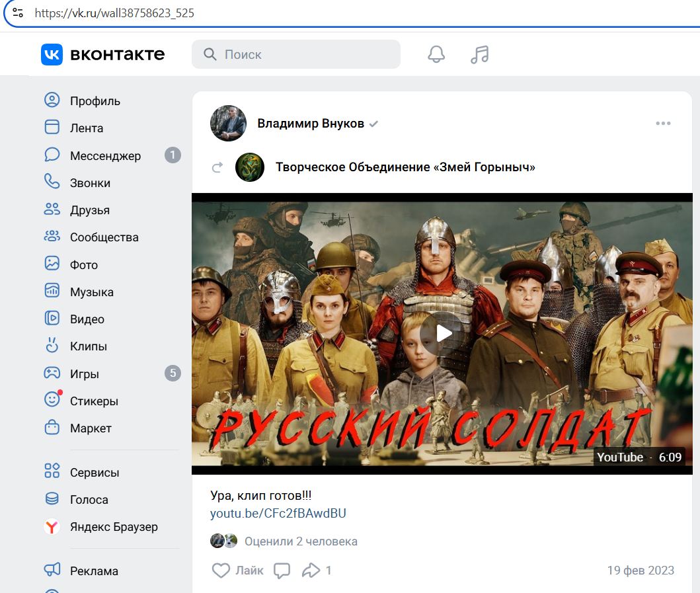The image size is (700, 593).
Task: Open Владимир Внуков avatar
Action: pyautogui.click(x=228, y=123)
